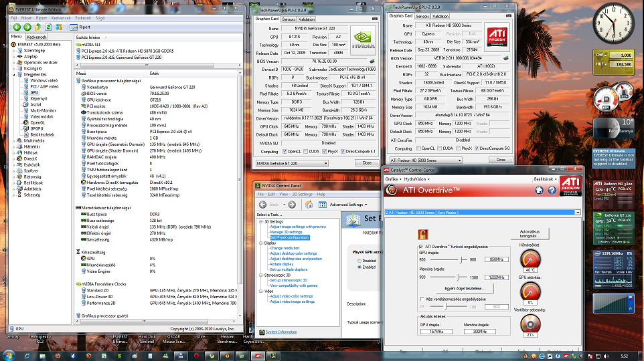Click the Catalyst home icon
644x361 pixels.
[x=540, y=190]
